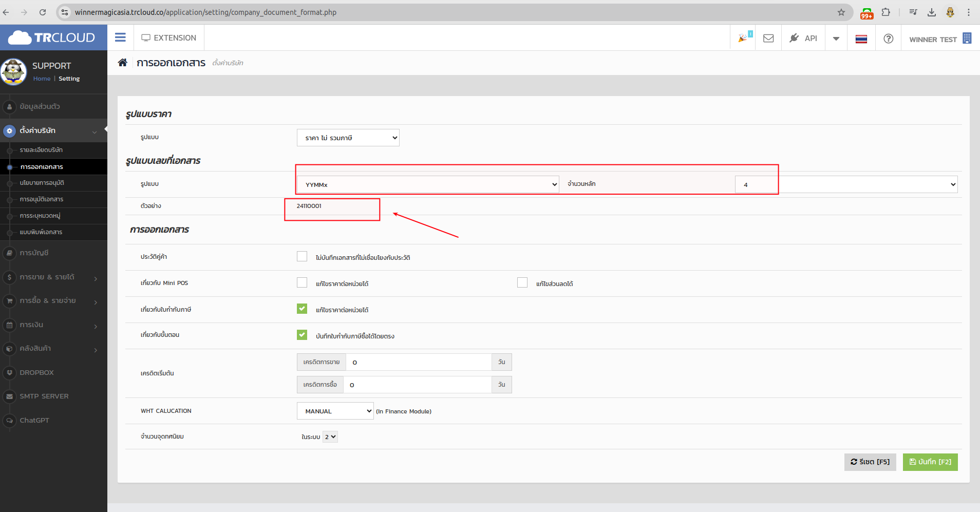Click the Thai flag language icon
The image size is (980, 512).
click(861, 39)
